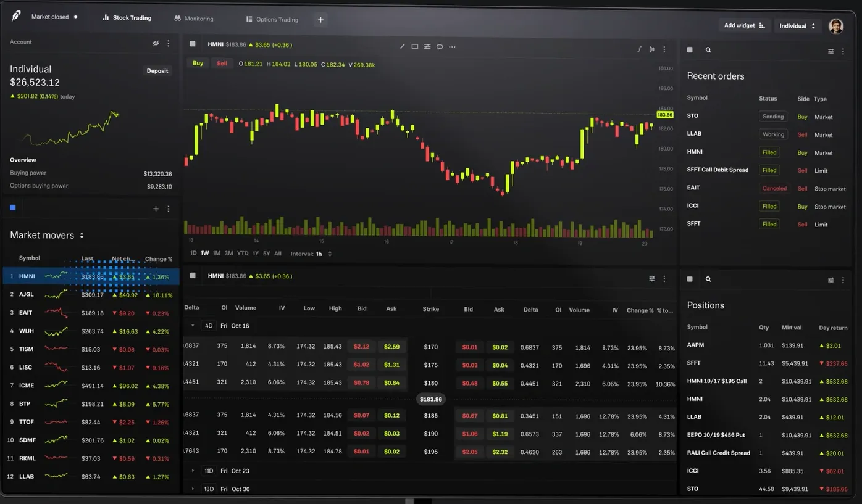Switch chart range to 1D
This screenshot has height=504, width=862.
click(x=193, y=254)
